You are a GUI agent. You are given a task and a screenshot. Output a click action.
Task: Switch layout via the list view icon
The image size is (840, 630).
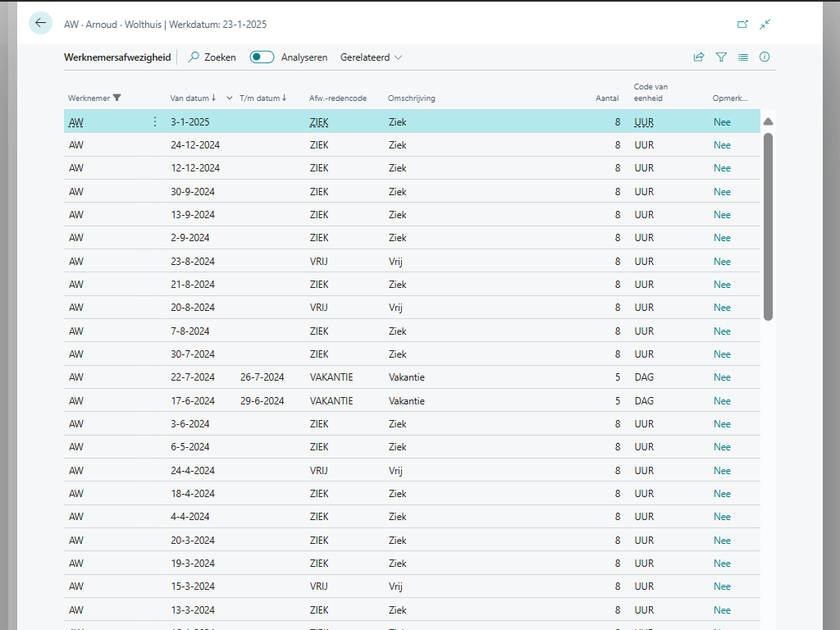pos(743,57)
